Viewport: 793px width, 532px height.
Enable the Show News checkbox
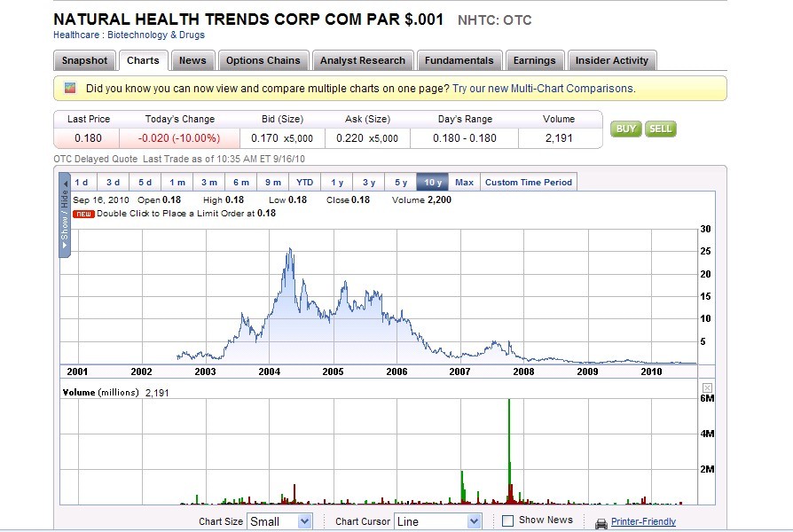[x=508, y=520]
